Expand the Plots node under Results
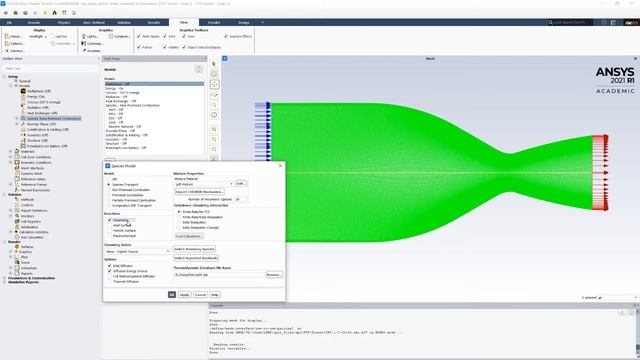640x360 pixels. (11, 257)
